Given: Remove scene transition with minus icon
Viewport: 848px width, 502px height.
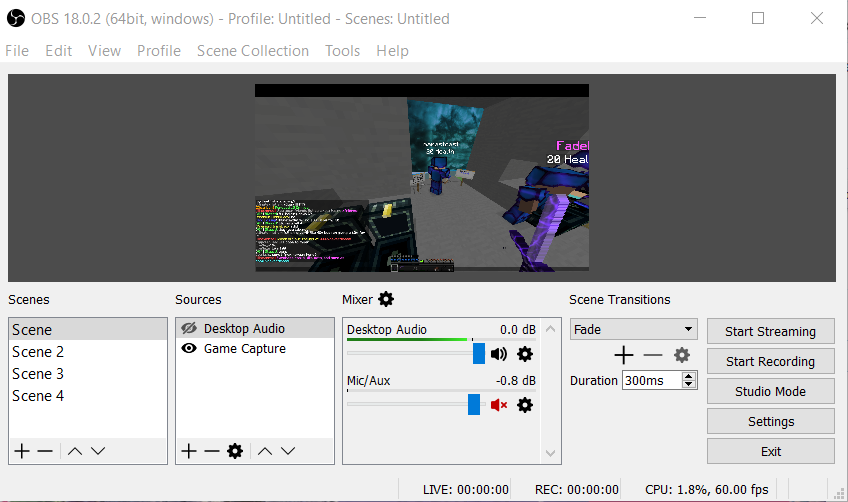Looking at the screenshot, I should [x=653, y=355].
